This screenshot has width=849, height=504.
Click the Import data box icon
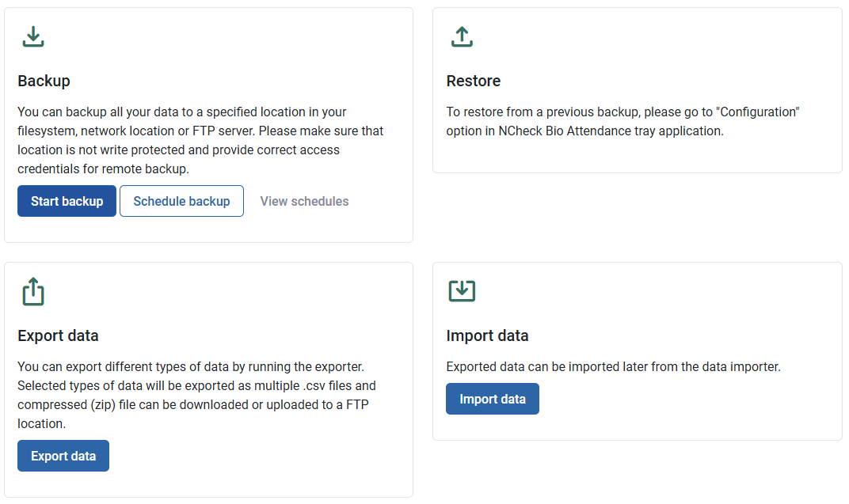[x=462, y=291]
